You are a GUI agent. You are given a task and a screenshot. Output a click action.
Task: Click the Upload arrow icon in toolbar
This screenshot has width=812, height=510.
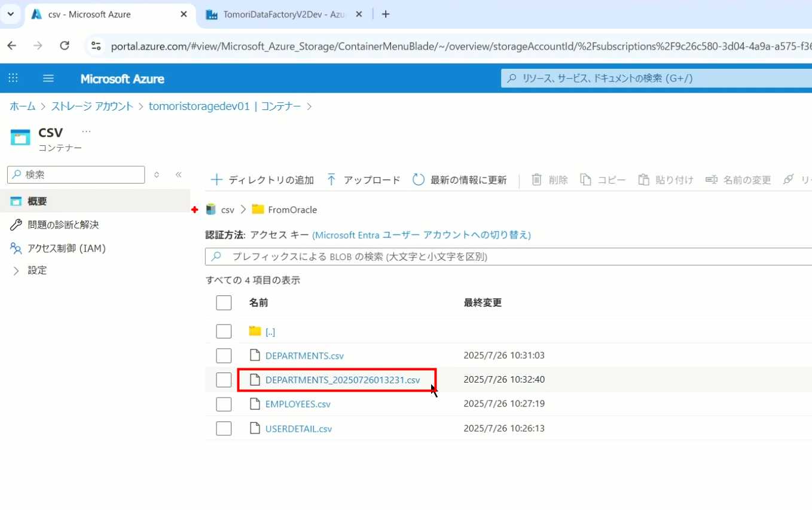(x=331, y=180)
